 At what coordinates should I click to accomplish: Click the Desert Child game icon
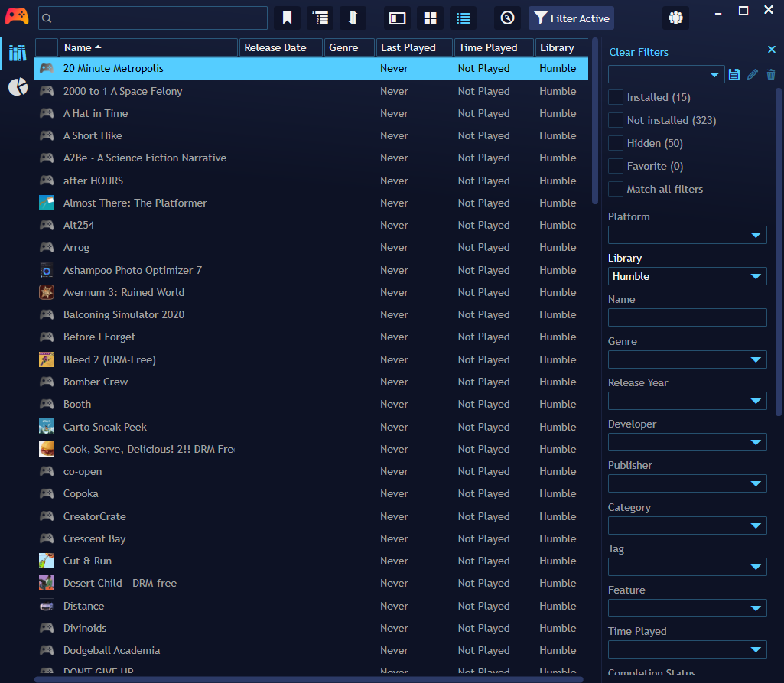pos(47,583)
